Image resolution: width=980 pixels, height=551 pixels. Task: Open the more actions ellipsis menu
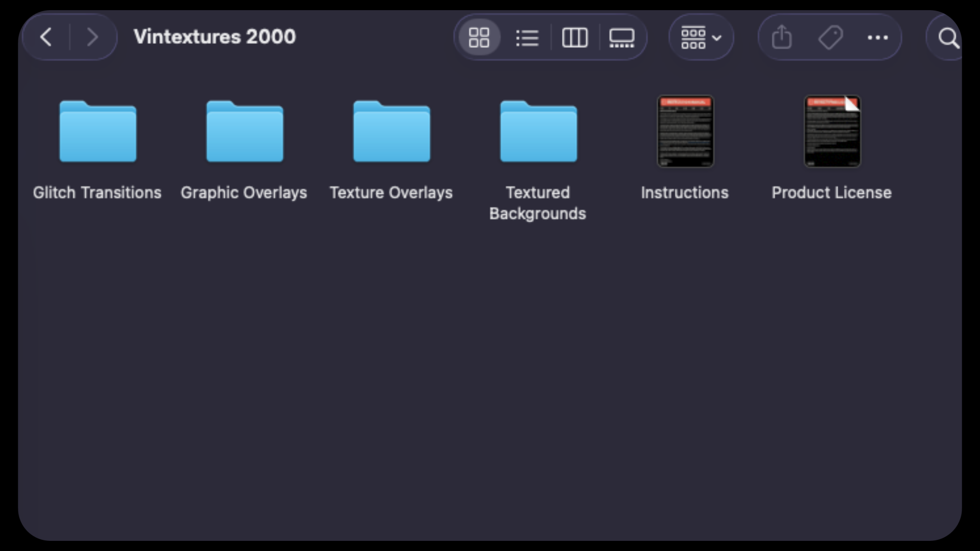pos(877,37)
